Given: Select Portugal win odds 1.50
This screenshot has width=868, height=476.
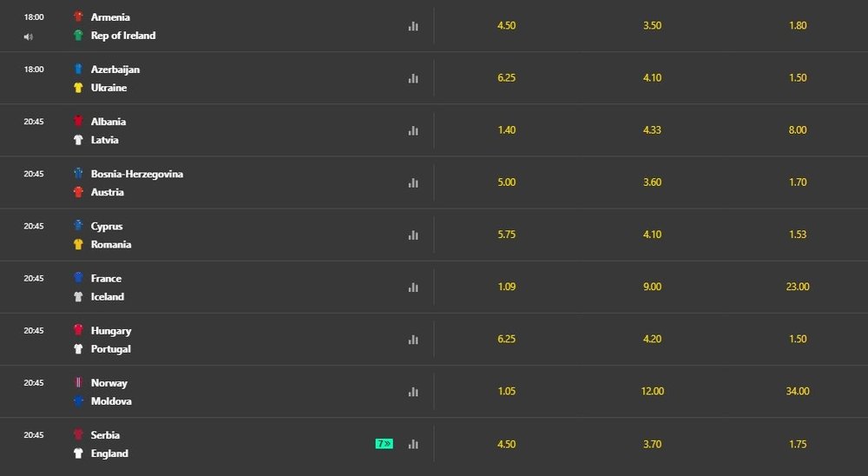Looking at the screenshot, I should [x=798, y=339].
